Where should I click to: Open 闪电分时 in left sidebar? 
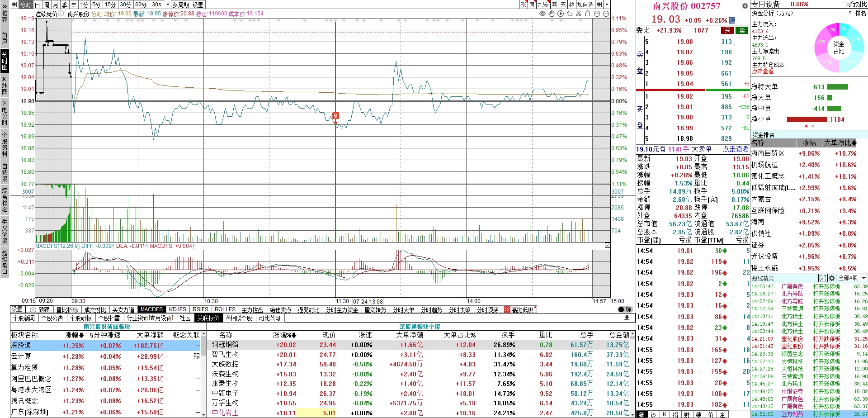[x=5, y=113]
